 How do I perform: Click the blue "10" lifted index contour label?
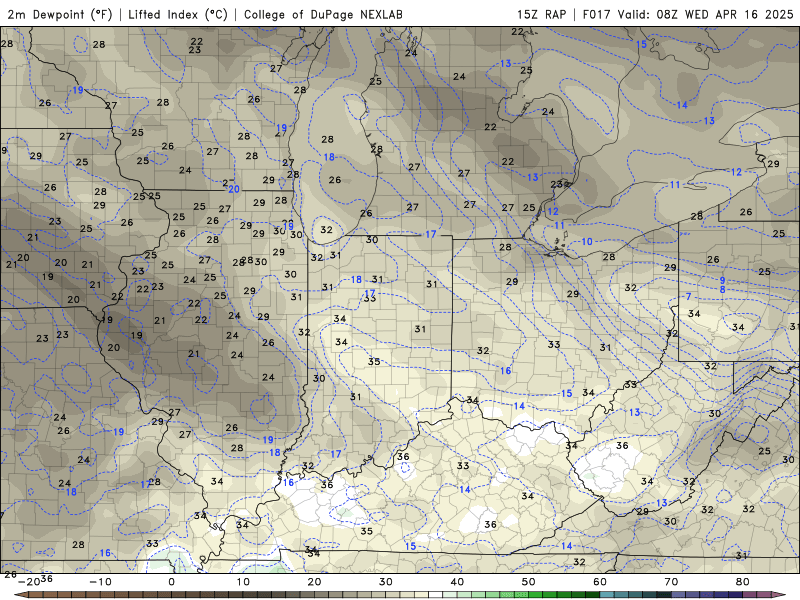tap(587, 241)
